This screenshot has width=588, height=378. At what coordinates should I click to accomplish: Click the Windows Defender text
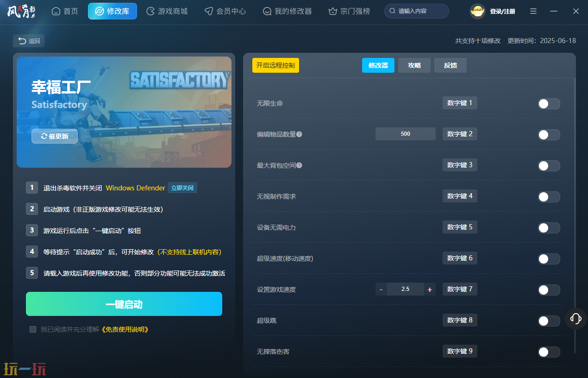[135, 188]
